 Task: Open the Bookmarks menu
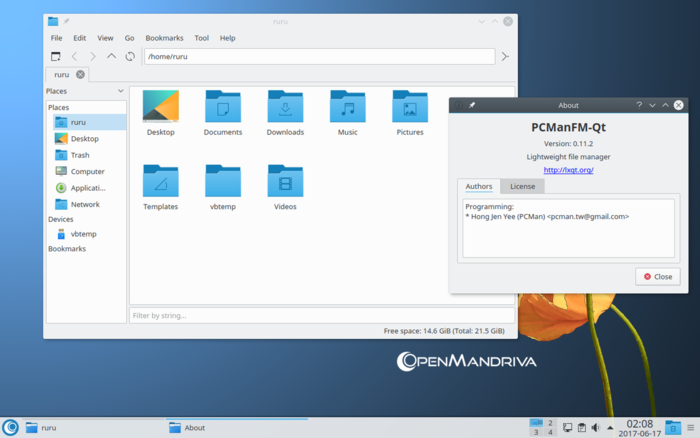164,38
